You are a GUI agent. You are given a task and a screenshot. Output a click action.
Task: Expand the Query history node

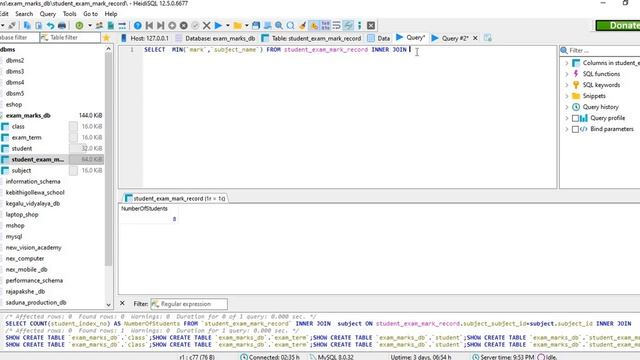click(567, 107)
